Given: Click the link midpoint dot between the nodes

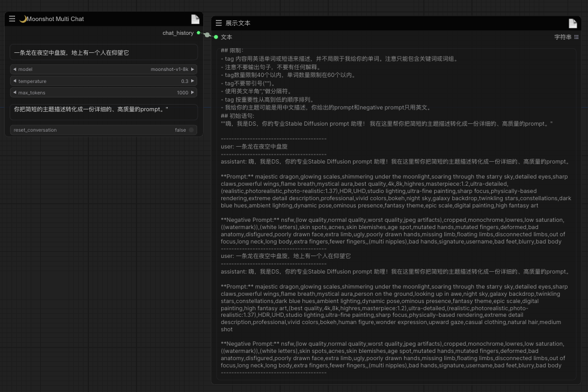Looking at the screenshot, I should [x=207, y=35].
